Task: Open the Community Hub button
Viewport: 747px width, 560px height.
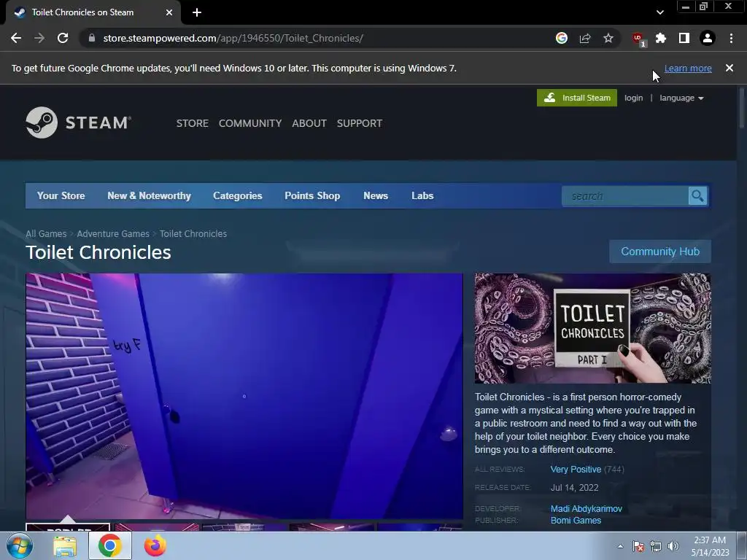Action: 659,252
